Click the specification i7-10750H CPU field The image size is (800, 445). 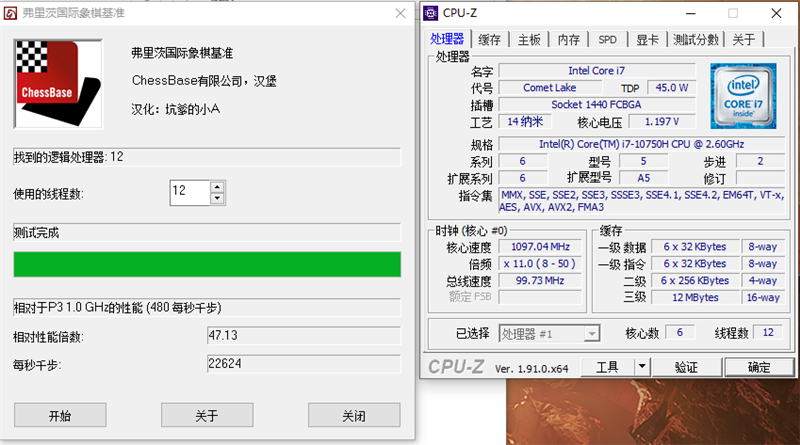[641, 144]
